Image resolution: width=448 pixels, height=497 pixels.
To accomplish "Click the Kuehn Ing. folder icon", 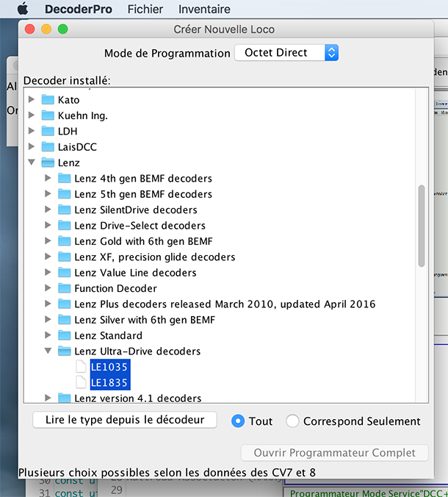I will click(x=48, y=115).
